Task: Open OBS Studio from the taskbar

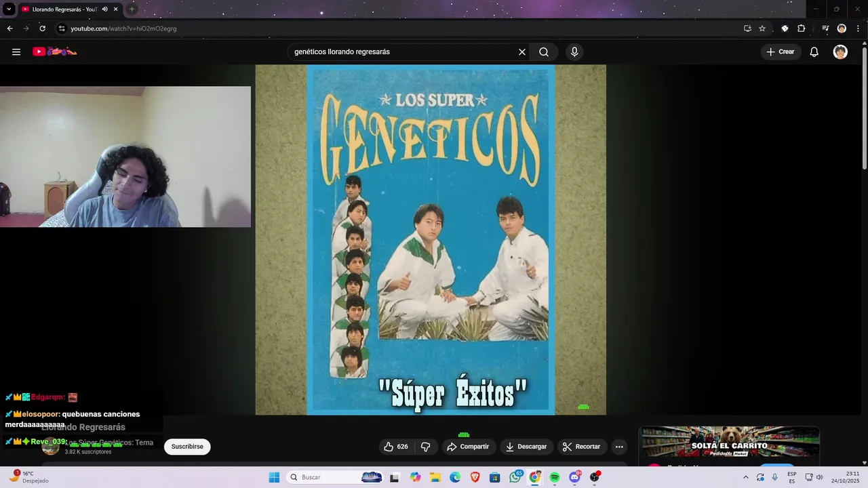Action: point(595,477)
